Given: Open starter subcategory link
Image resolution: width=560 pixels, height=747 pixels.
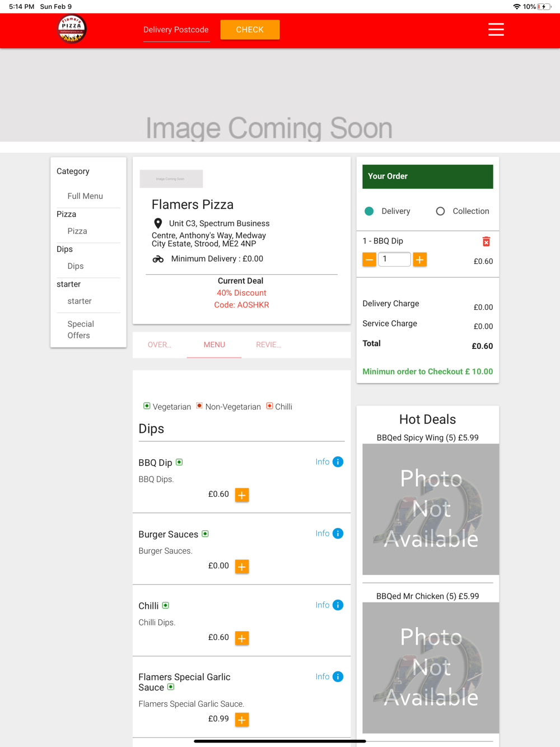Looking at the screenshot, I should click(80, 301).
